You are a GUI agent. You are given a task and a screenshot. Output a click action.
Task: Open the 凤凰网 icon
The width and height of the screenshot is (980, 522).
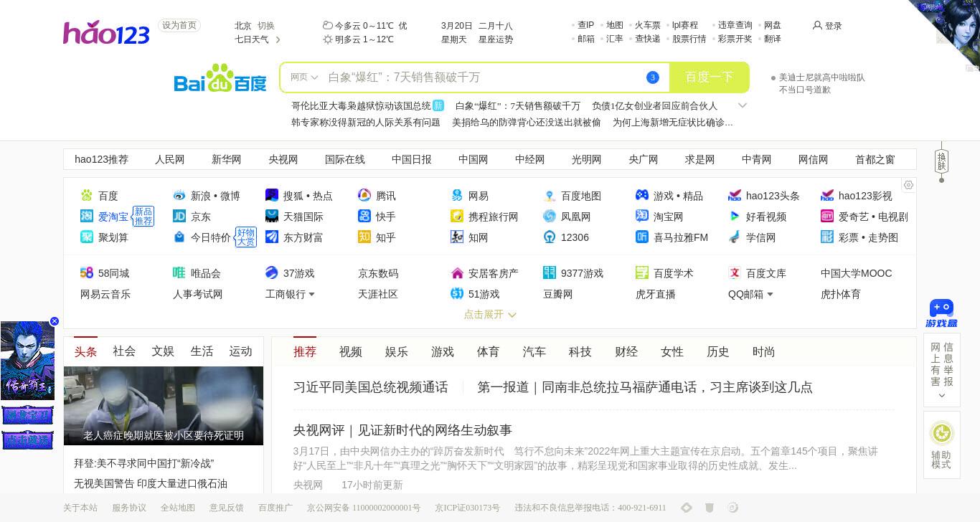[x=550, y=216]
